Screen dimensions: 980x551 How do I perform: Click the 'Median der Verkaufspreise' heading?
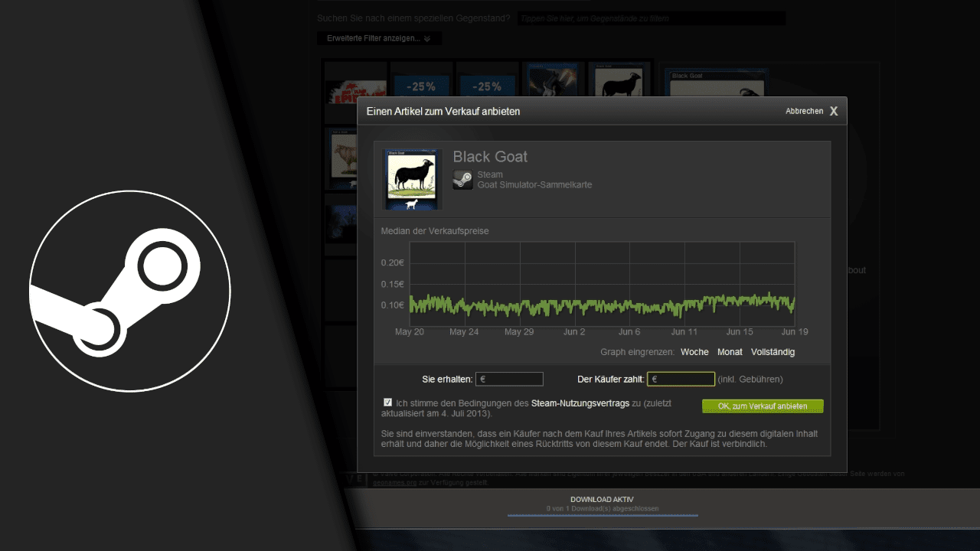point(435,230)
